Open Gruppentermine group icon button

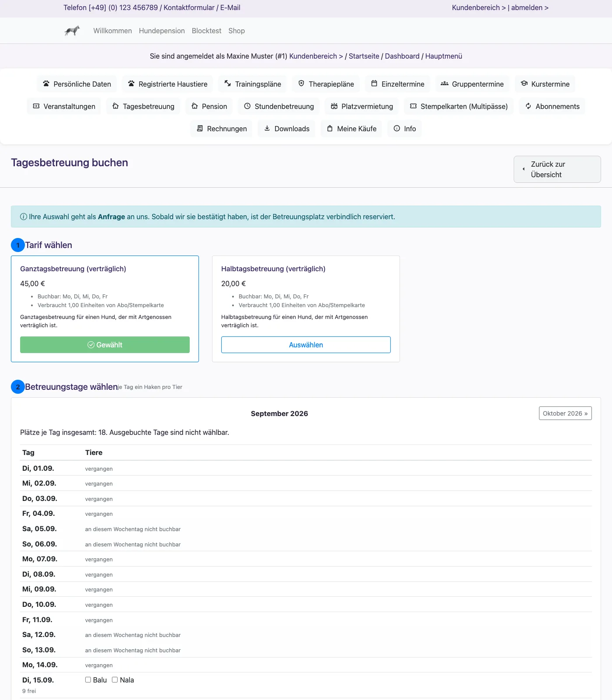[x=472, y=84]
